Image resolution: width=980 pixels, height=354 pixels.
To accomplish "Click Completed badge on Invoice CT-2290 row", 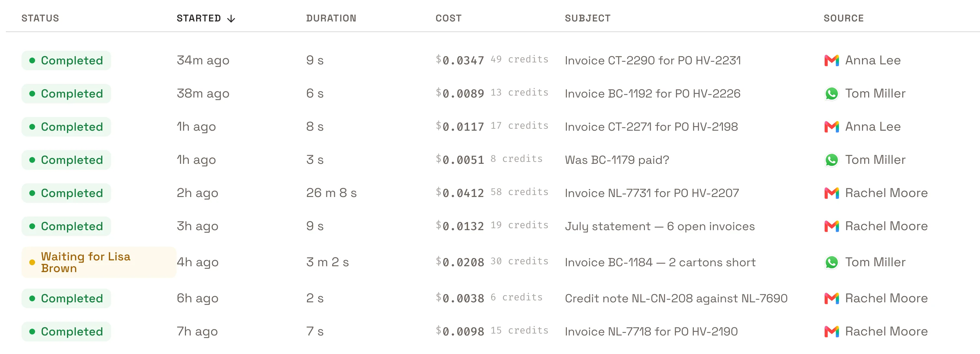I will click(66, 60).
